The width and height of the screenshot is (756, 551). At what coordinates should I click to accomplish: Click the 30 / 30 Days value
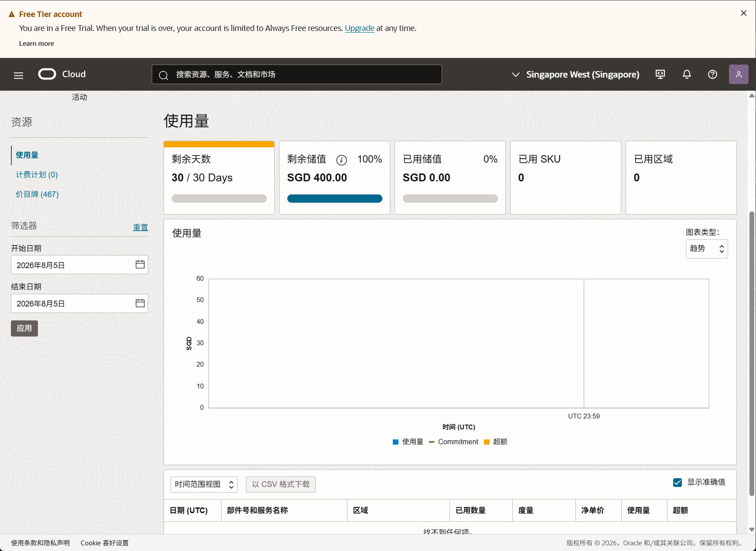tap(202, 178)
